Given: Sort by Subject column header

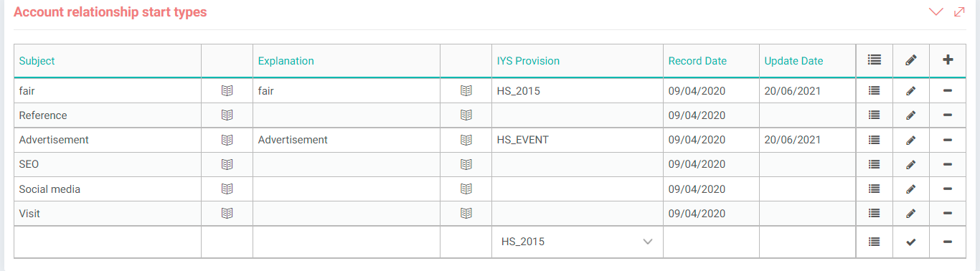Looking at the screenshot, I should coord(37,61).
